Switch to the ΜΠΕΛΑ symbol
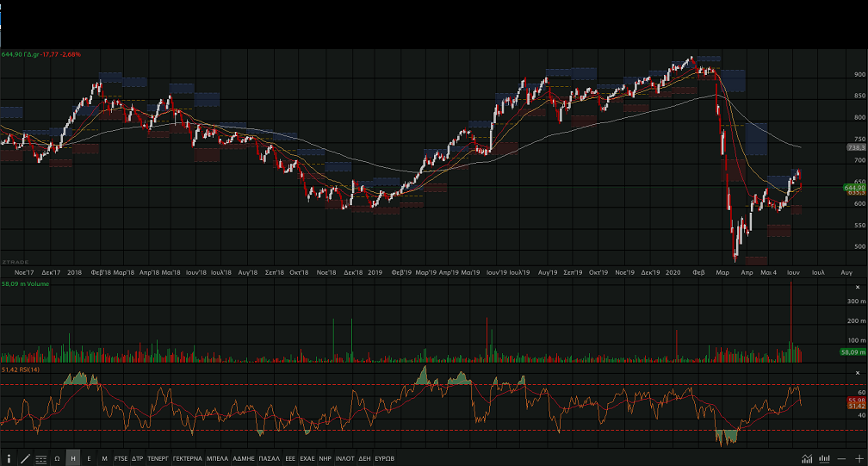This screenshot has height=466, width=868. tap(217, 458)
